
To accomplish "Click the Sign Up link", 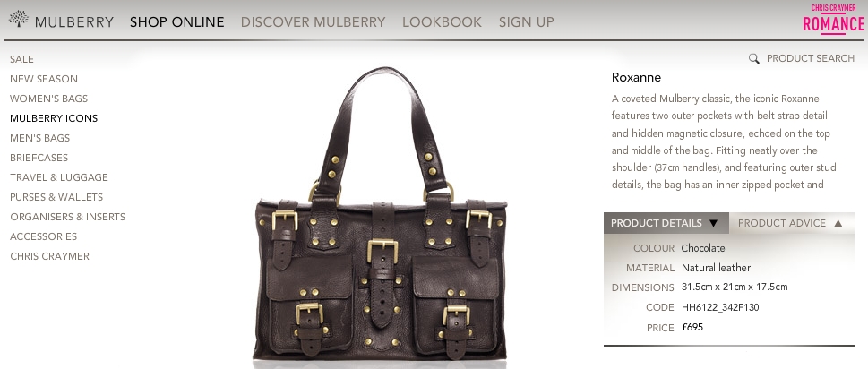I will (x=526, y=22).
